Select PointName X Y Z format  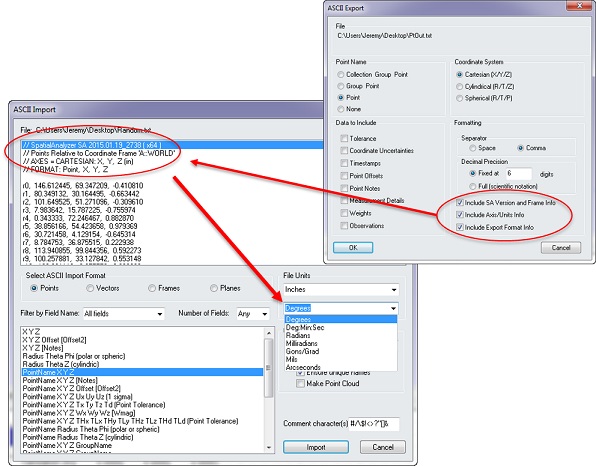coord(142,372)
